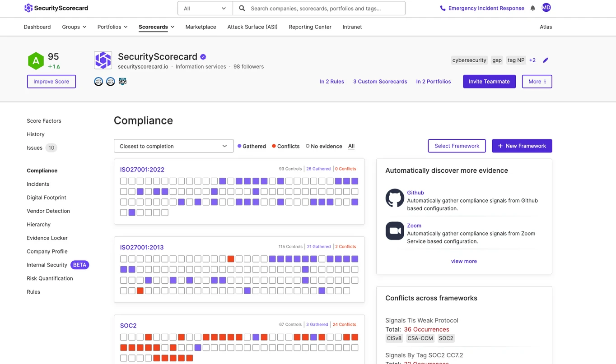This screenshot has height=364, width=616.
Task: Open the ISO27001:2022 framework
Action: point(142,170)
